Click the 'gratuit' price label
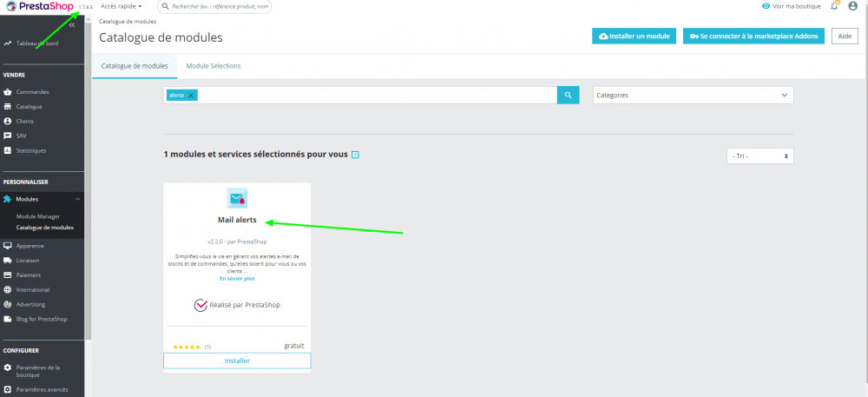Screen dimensions: 868x397 294,346
